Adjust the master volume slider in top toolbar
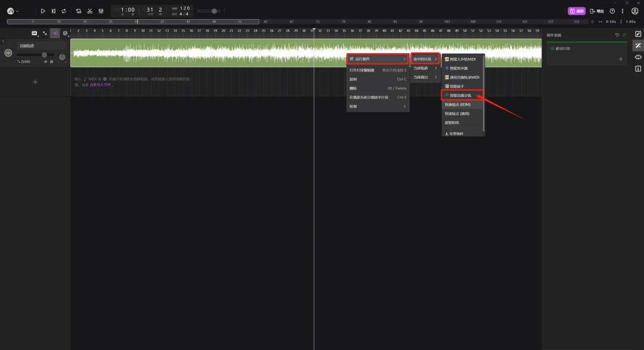 209,11
